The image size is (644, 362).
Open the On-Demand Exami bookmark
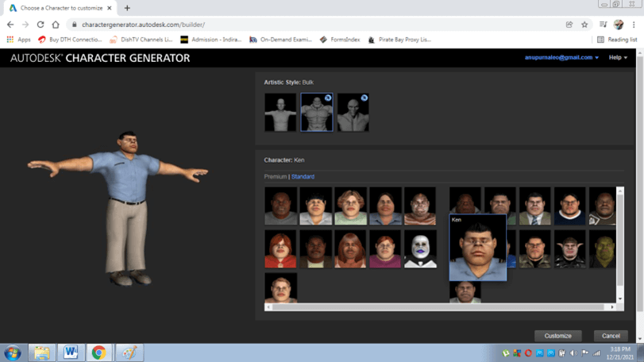coord(280,40)
